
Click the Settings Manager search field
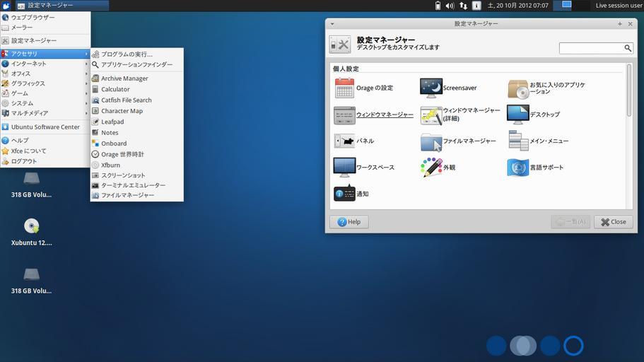(x=591, y=48)
